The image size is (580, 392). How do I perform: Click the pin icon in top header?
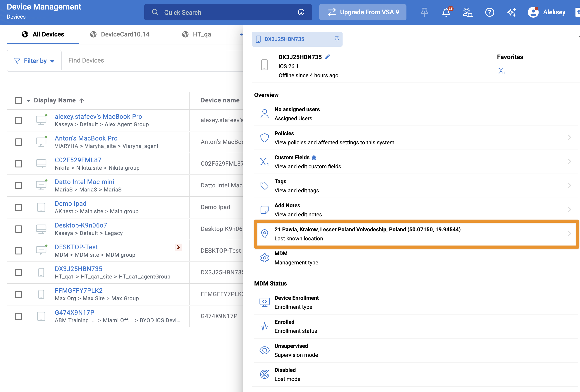pyautogui.click(x=424, y=12)
